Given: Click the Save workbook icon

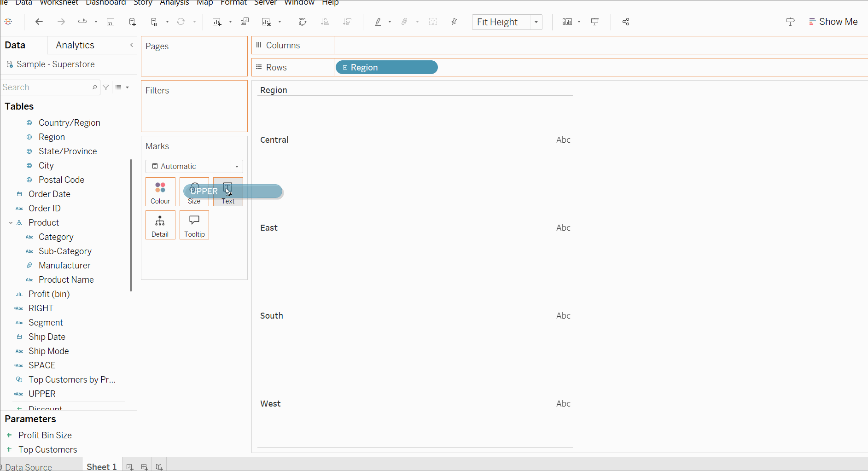Looking at the screenshot, I should [111, 22].
